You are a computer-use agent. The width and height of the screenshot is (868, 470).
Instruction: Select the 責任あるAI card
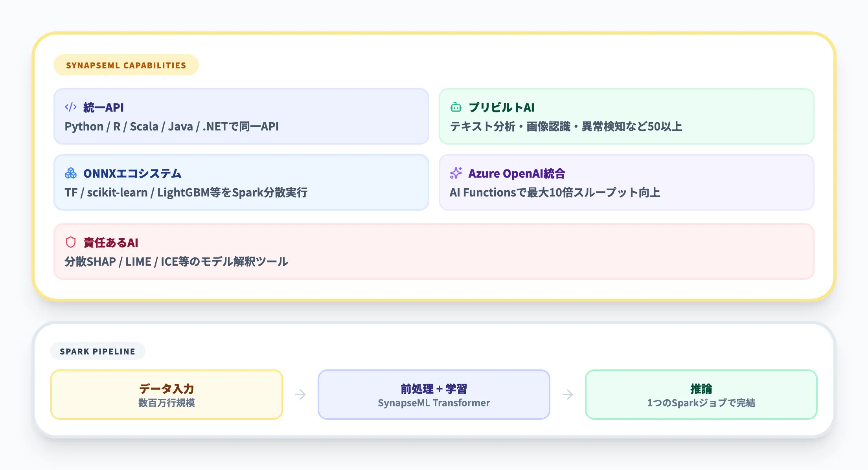(434, 252)
